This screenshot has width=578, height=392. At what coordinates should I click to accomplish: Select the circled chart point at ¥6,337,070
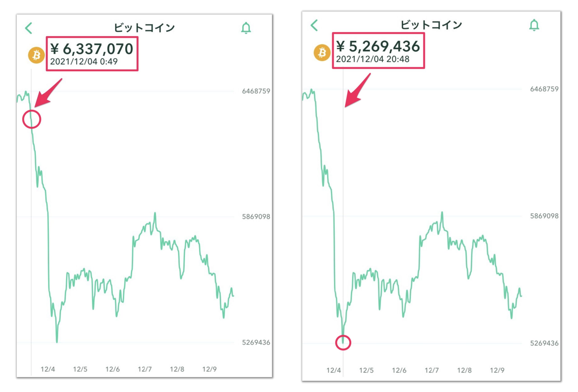pyautogui.click(x=32, y=119)
